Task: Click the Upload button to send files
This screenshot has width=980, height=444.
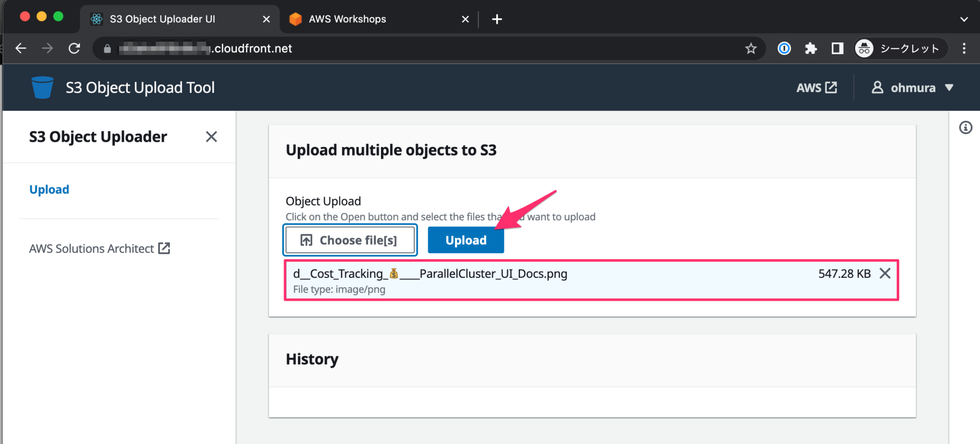Action: pyautogui.click(x=466, y=240)
